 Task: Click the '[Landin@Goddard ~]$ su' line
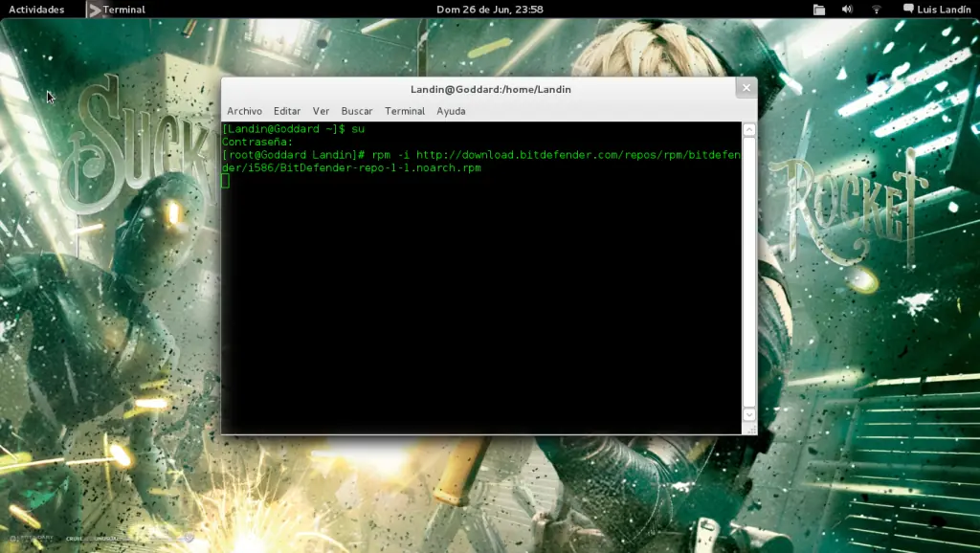(293, 129)
